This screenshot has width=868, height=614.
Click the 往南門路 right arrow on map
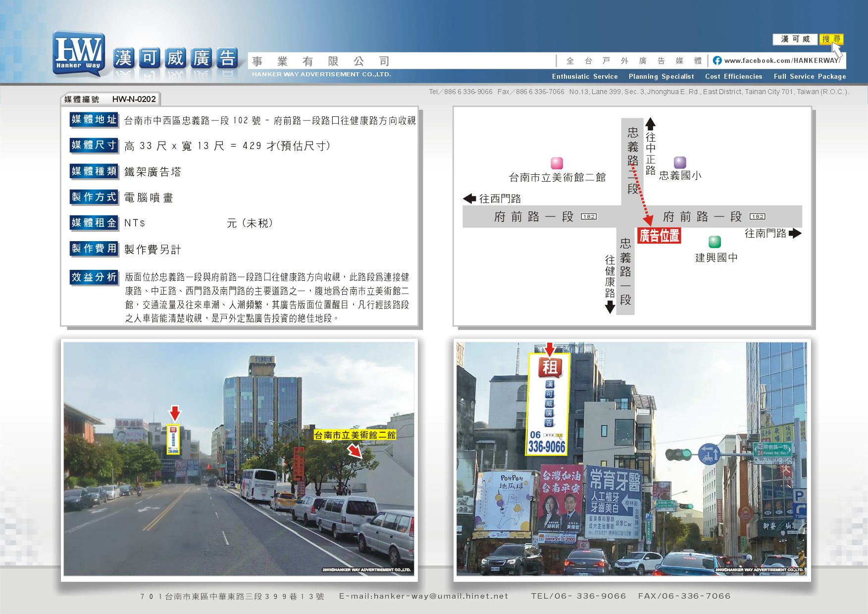pyautogui.click(x=795, y=233)
